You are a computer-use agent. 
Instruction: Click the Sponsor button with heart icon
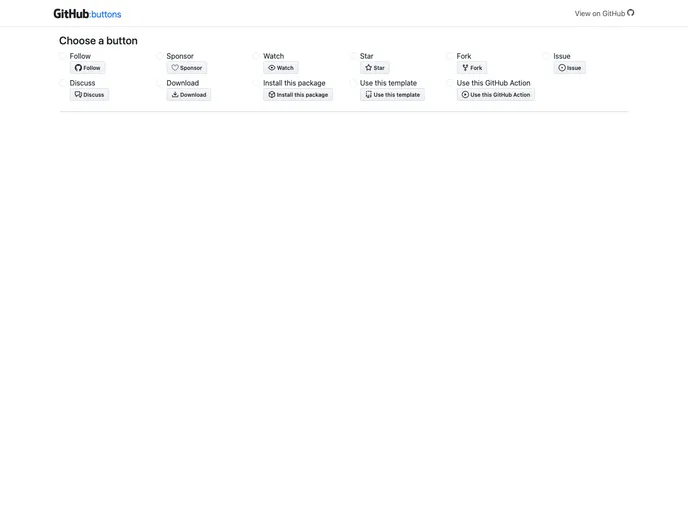186,68
